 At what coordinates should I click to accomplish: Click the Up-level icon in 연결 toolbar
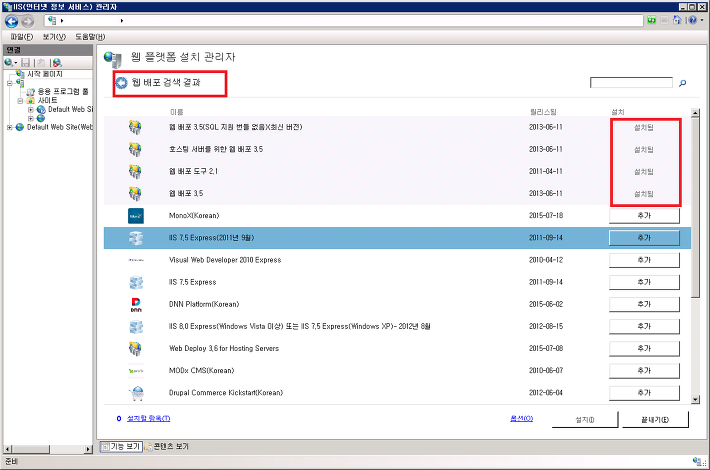point(41,62)
